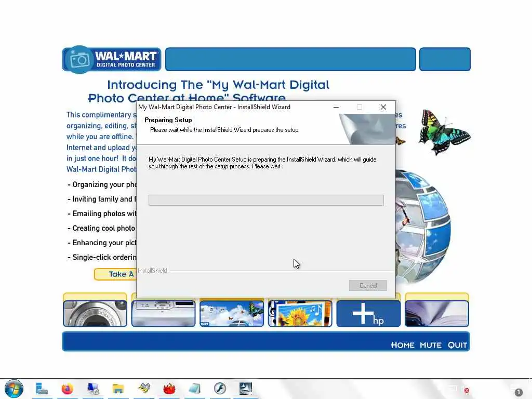
Task: Click the 'Emailing photos' list item
Action: [102, 214]
